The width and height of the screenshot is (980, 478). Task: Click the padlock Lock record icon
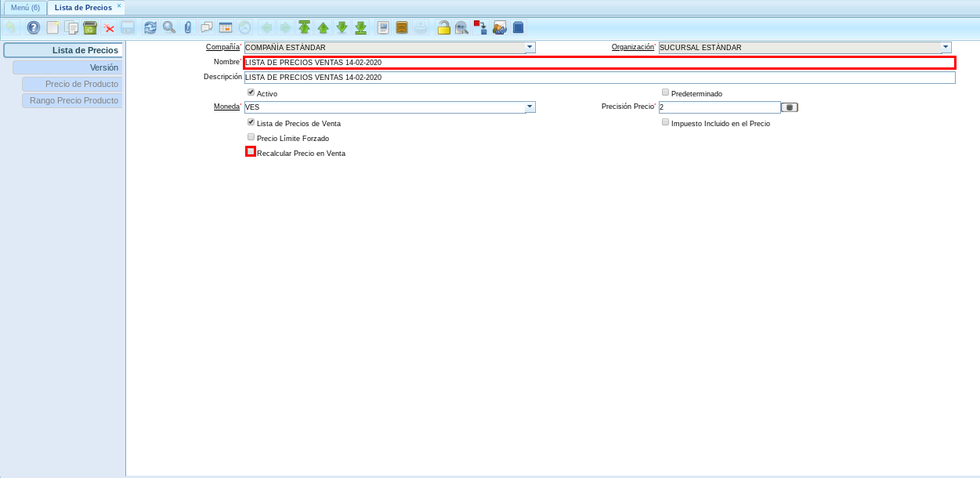[x=444, y=27]
